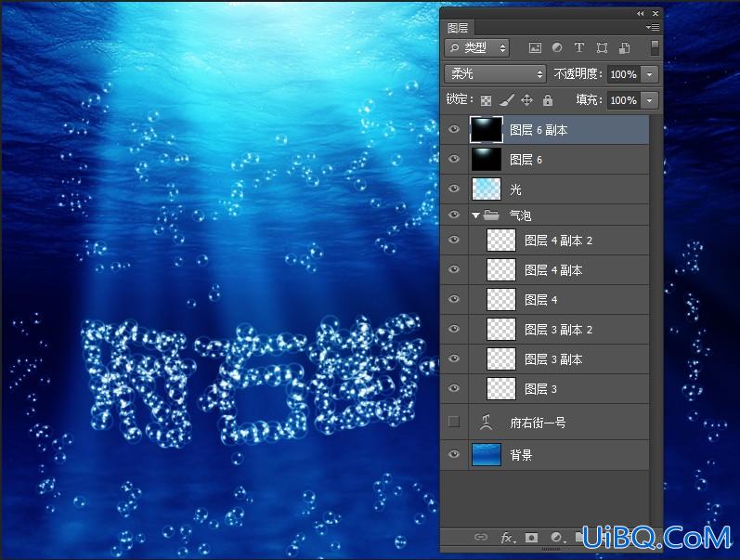Select layer name 府右街一号

[x=538, y=423]
